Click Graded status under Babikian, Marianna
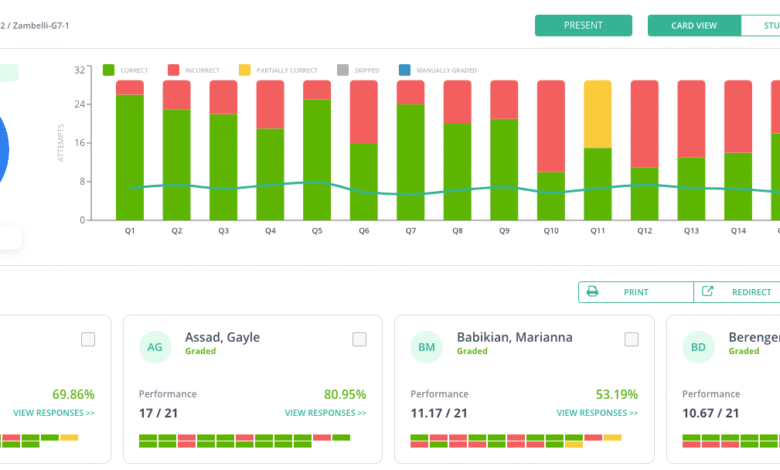 pyautogui.click(x=472, y=351)
